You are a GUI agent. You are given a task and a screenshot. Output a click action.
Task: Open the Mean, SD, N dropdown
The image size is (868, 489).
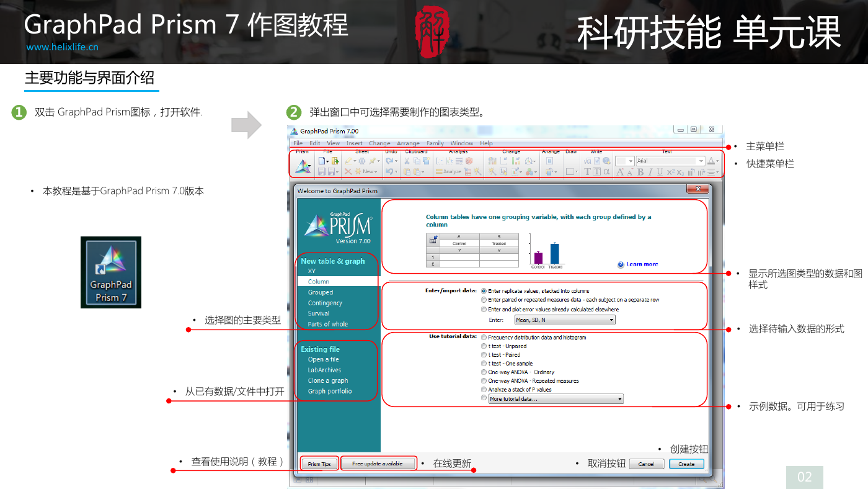(565, 320)
